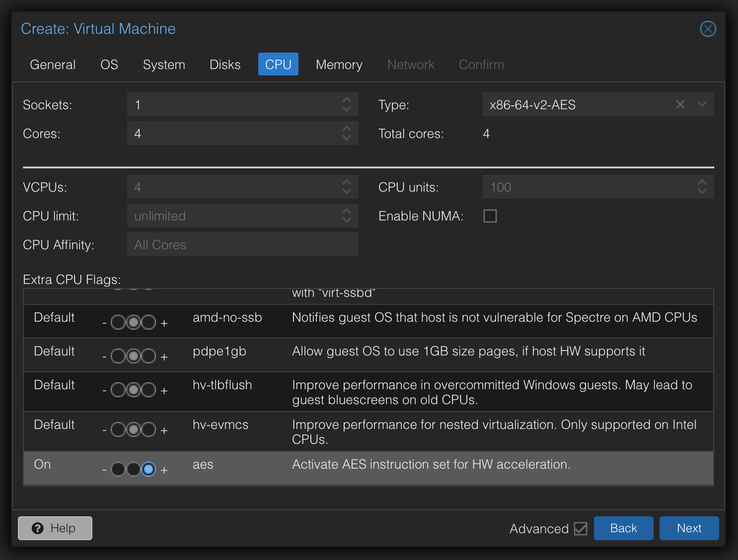Enable the NUMA checkbox
Viewport: 738px width, 560px height.
(x=490, y=216)
